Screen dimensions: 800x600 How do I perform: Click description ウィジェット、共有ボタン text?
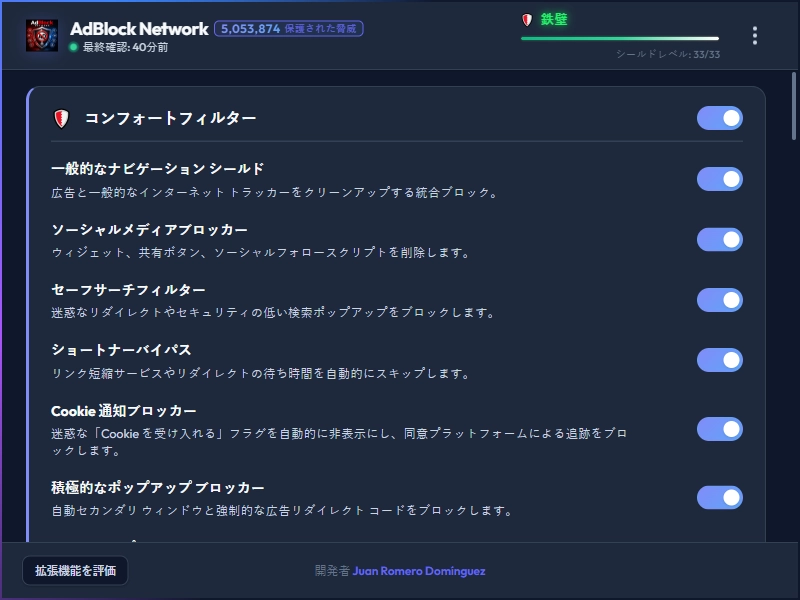tap(261, 253)
